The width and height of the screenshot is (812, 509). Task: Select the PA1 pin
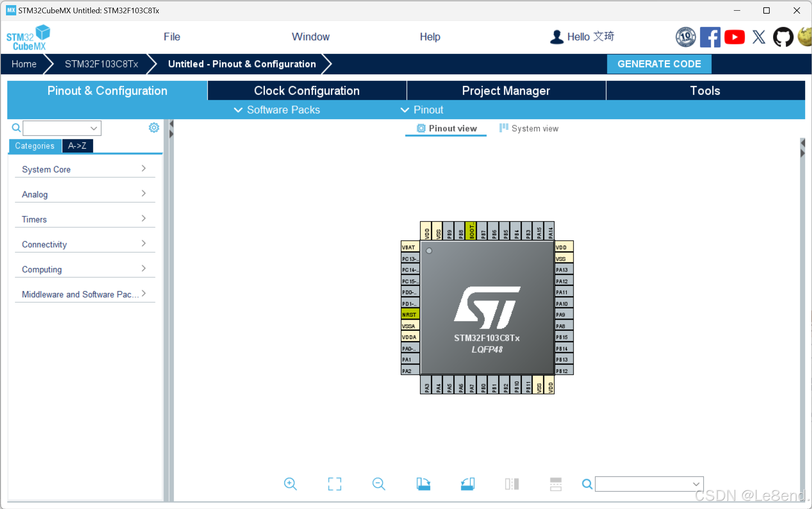(410, 359)
